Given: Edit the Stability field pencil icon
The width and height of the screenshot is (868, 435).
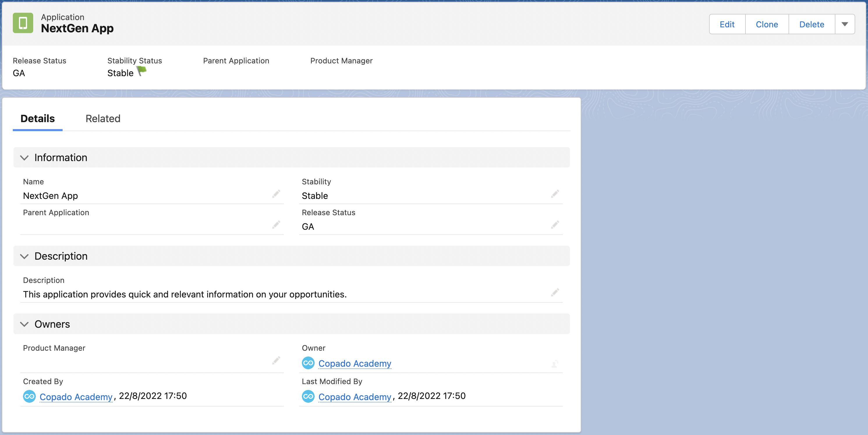Looking at the screenshot, I should click(x=555, y=194).
